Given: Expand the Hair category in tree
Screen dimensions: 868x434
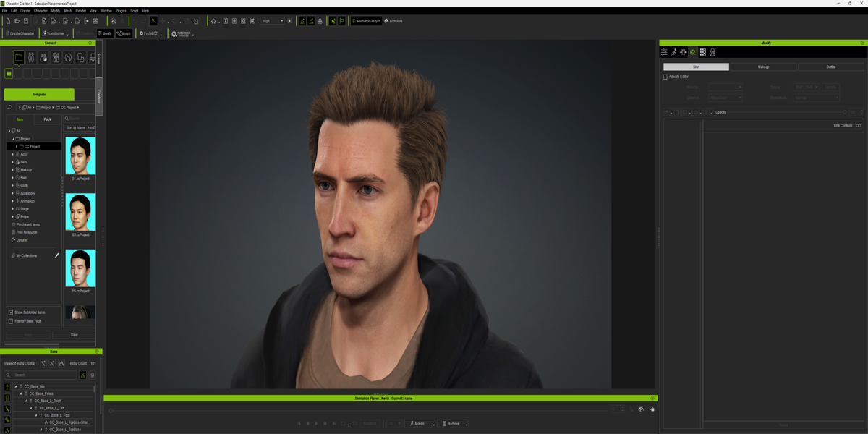Looking at the screenshot, I should click(13, 177).
